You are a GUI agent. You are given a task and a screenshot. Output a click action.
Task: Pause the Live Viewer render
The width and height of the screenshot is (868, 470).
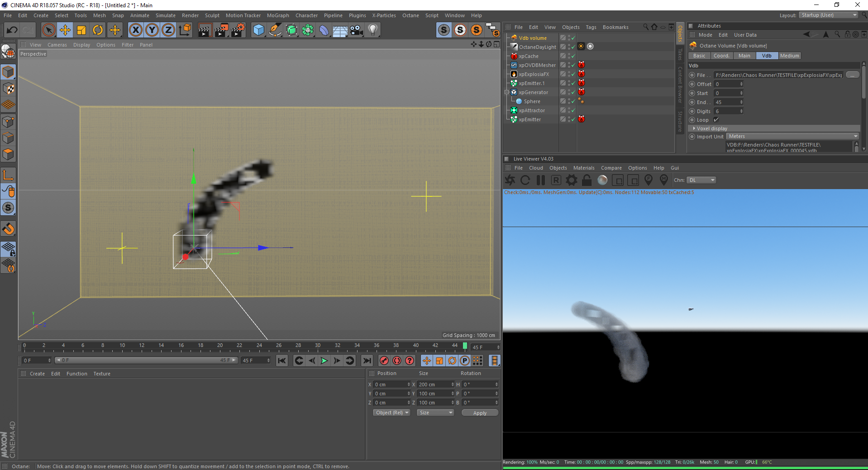coord(541,180)
